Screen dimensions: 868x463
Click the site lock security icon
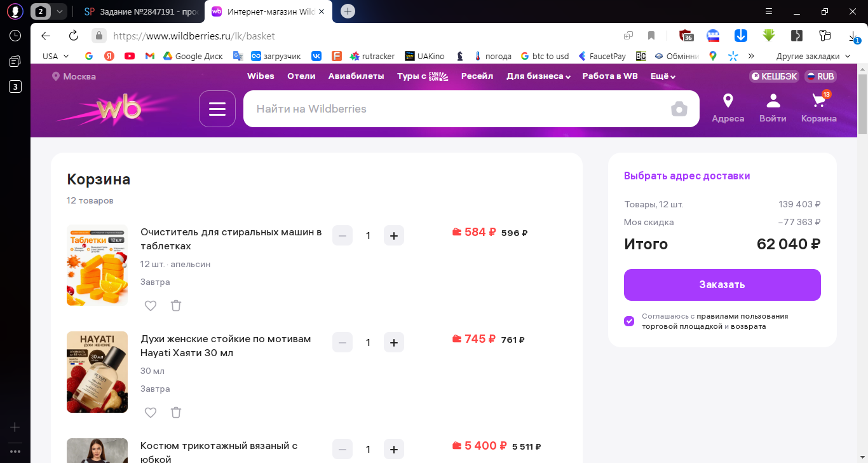(98, 36)
